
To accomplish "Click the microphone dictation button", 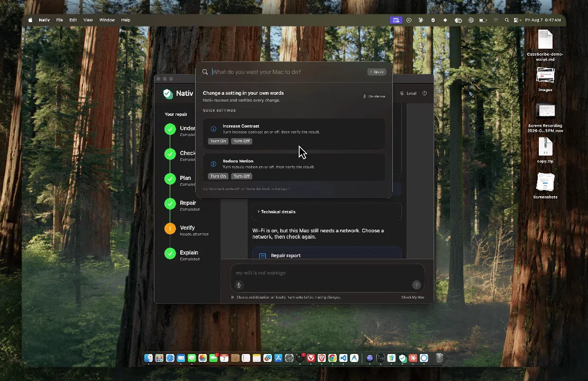I will [238, 285].
